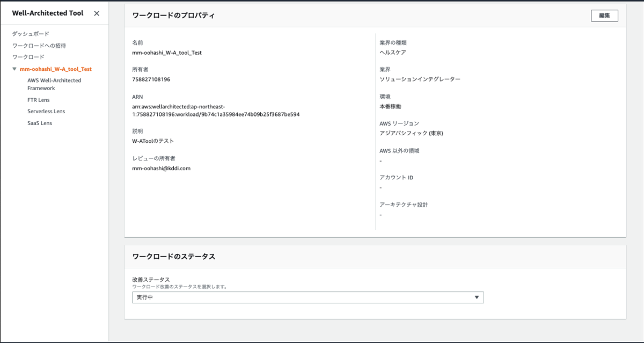Screen dimensions: 644x343
Task: Close the Well-Architected Tool navigation panel
Action: tap(97, 13)
